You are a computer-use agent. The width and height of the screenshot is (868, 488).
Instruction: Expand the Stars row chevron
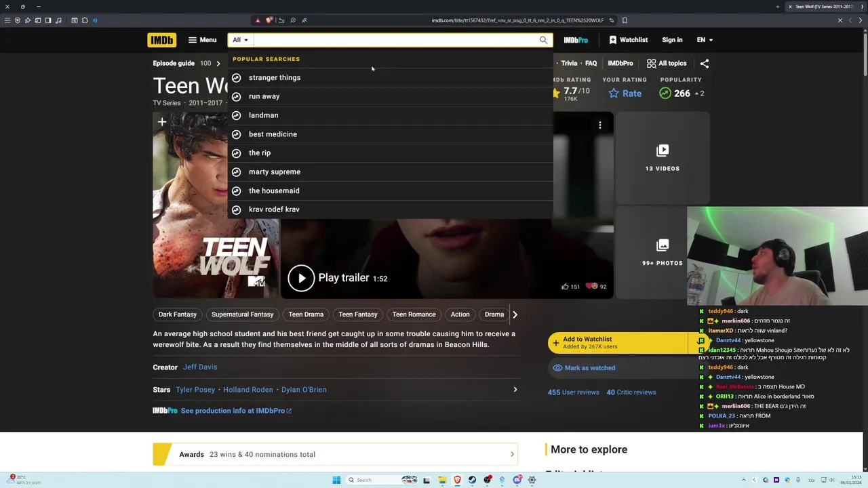coord(515,390)
